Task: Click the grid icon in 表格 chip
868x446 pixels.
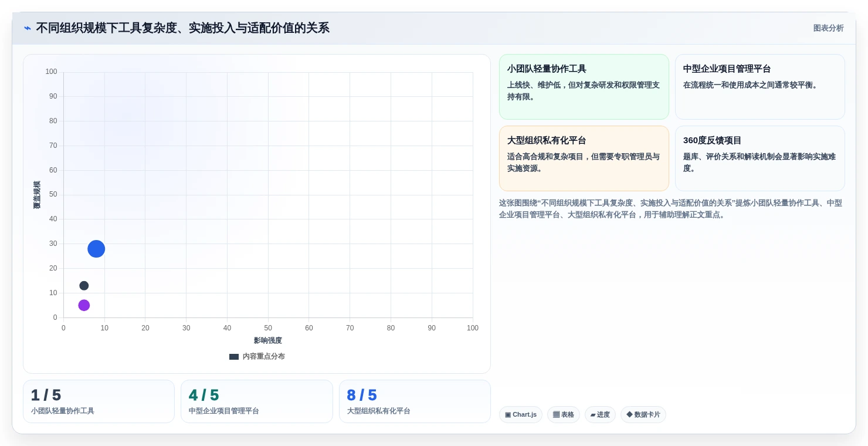Action: [556, 414]
